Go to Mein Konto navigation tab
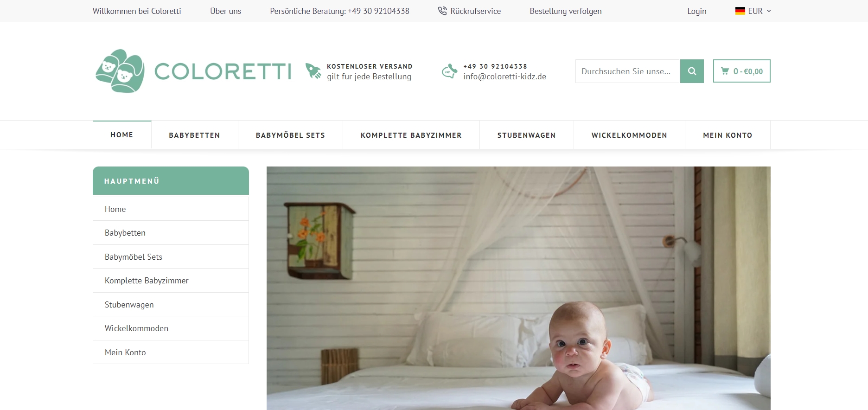The width and height of the screenshot is (868, 410). click(728, 135)
